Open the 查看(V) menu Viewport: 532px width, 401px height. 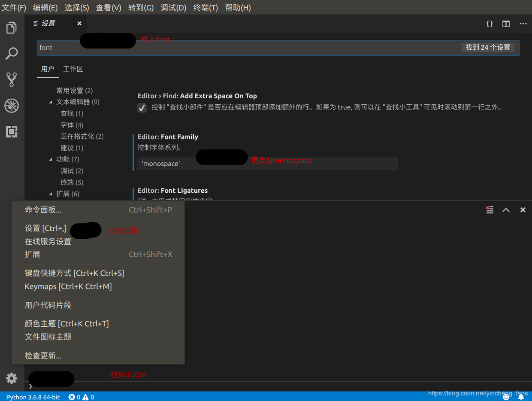(x=109, y=7)
